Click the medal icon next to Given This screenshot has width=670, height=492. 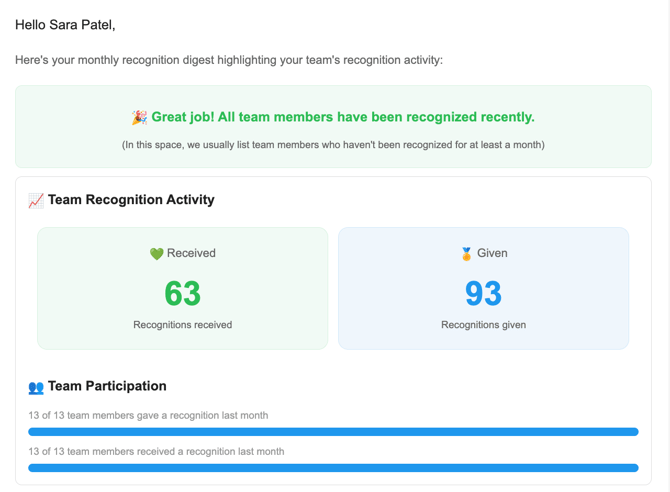tap(466, 254)
